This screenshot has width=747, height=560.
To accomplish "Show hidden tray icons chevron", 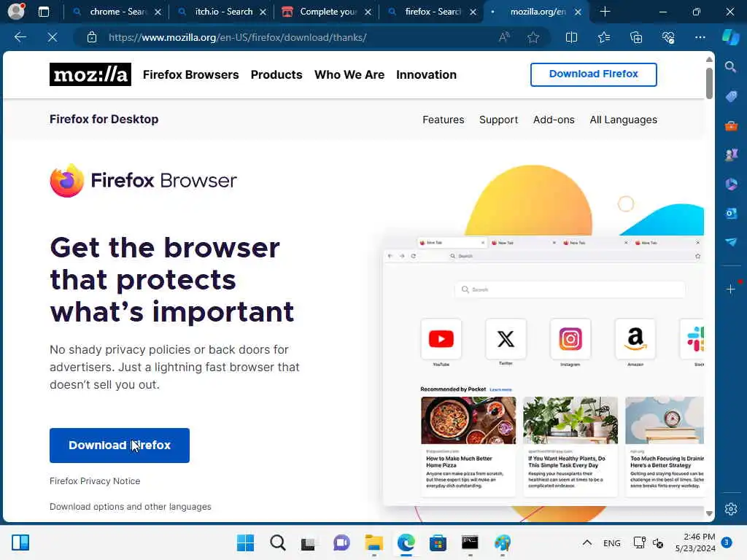I will (587, 542).
